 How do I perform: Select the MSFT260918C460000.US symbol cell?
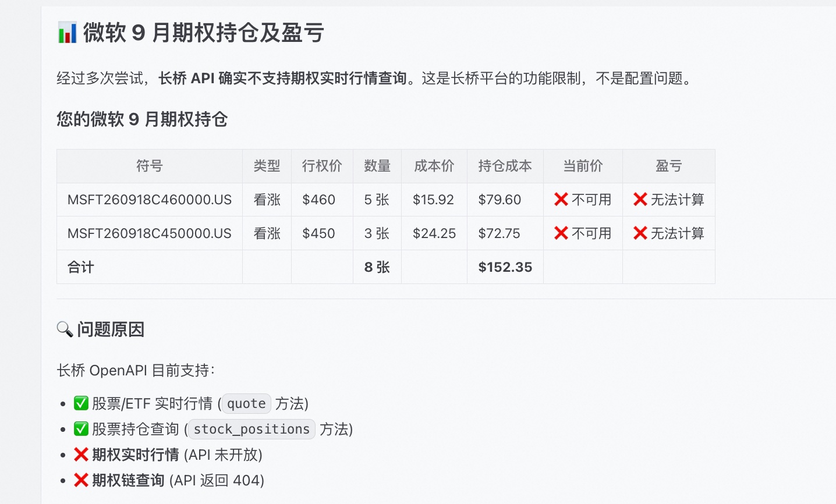pos(150,200)
